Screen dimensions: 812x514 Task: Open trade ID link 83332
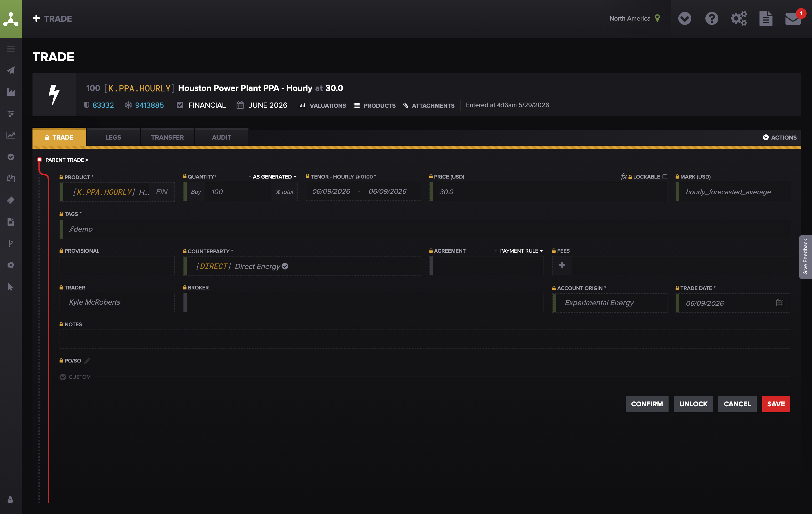tap(103, 105)
